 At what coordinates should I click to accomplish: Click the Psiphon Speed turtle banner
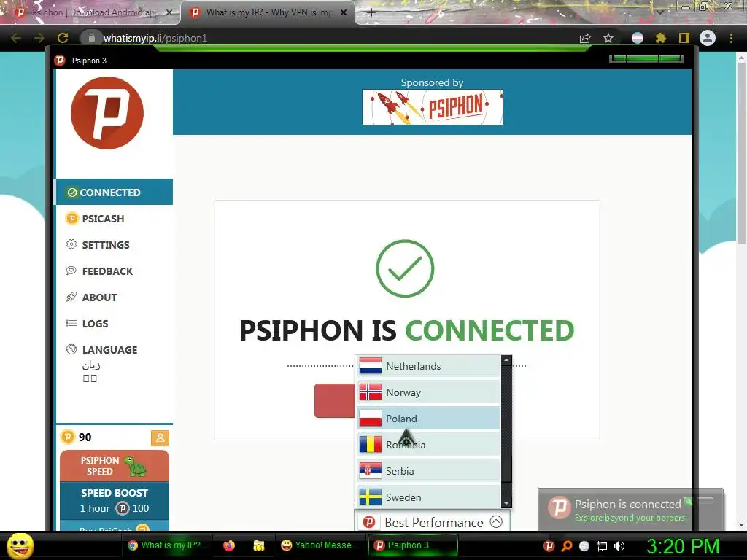115,466
